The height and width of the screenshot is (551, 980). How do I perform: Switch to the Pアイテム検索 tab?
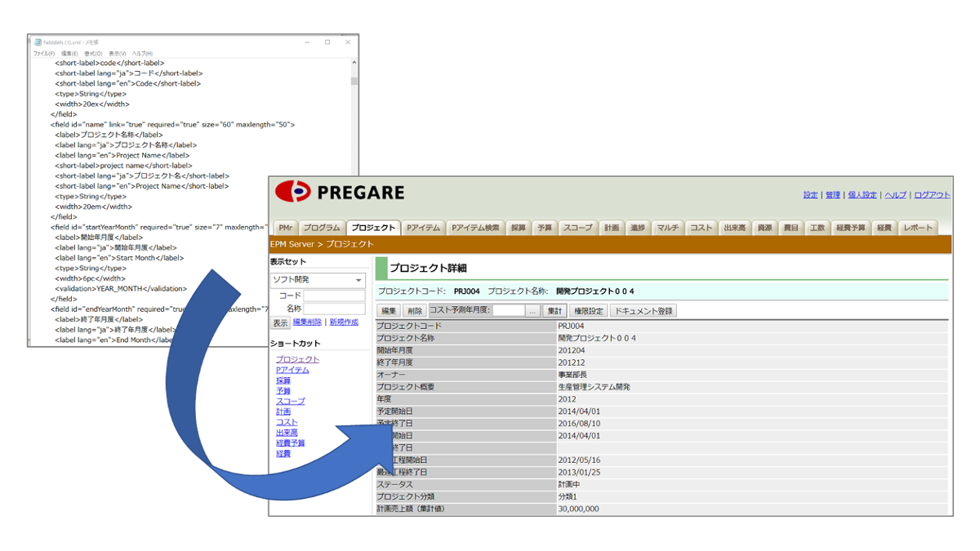pos(475,229)
